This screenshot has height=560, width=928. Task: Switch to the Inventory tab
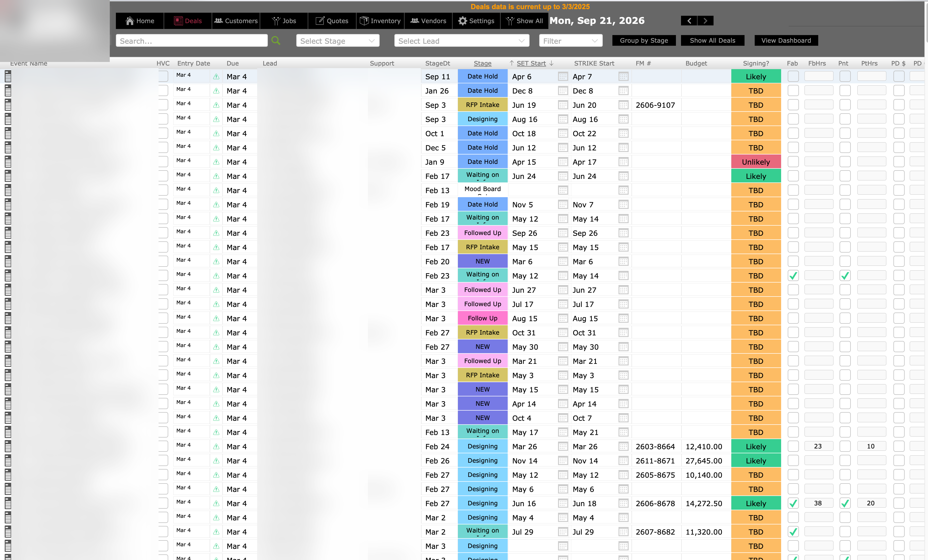(x=380, y=21)
